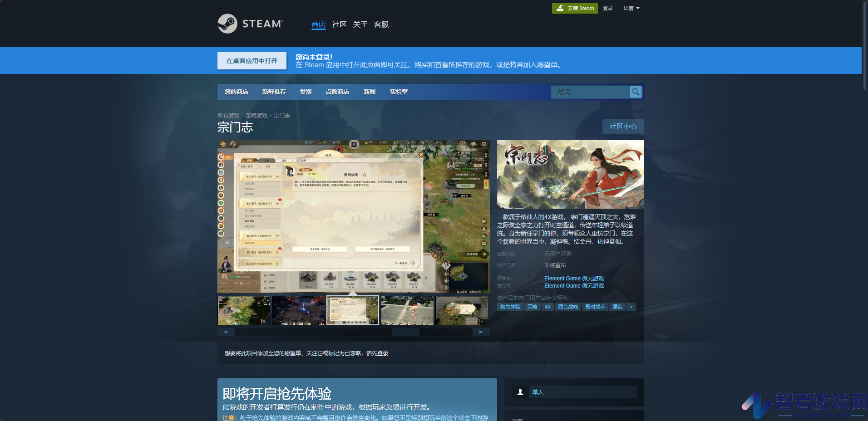The image size is (868, 421).
Task: Click the Steam download icon in install button
Action: (x=560, y=8)
